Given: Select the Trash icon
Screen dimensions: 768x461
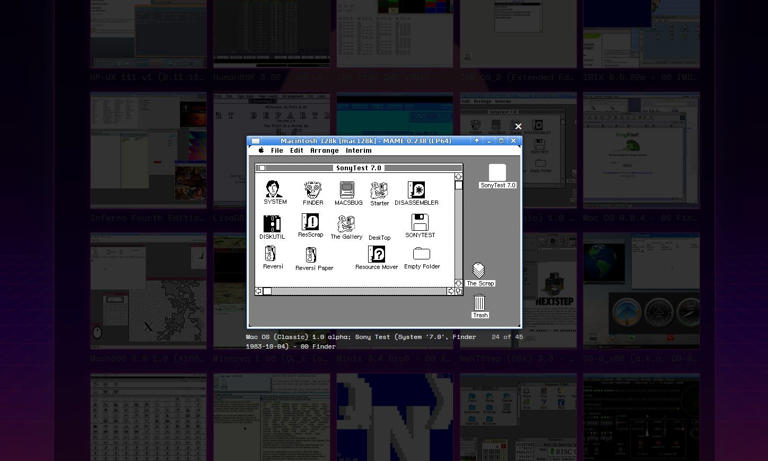Looking at the screenshot, I should click(480, 302).
